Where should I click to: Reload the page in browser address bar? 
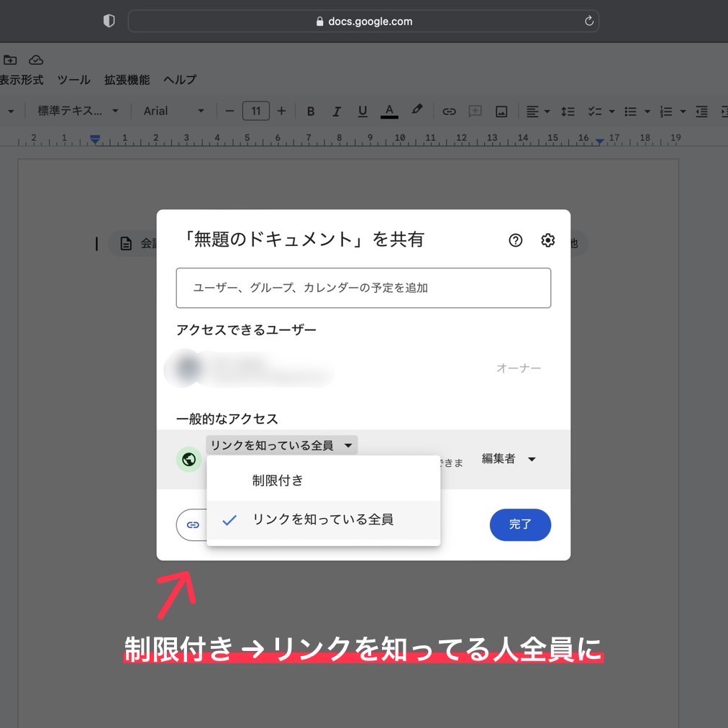tap(589, 21)
